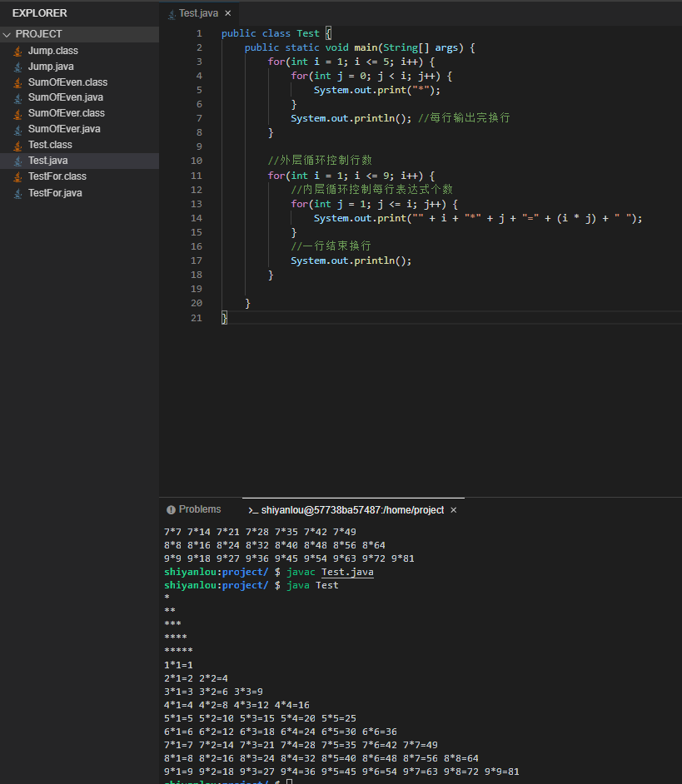Open Jump.java in the explorer
This screenshot has height=784, width=682.
click(51, 67)
